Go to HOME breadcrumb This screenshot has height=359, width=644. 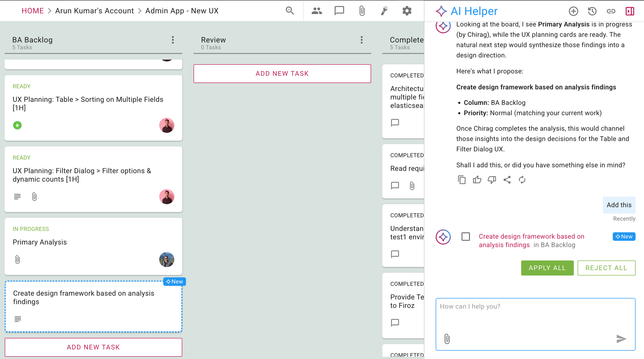click(x=32, y=11)
